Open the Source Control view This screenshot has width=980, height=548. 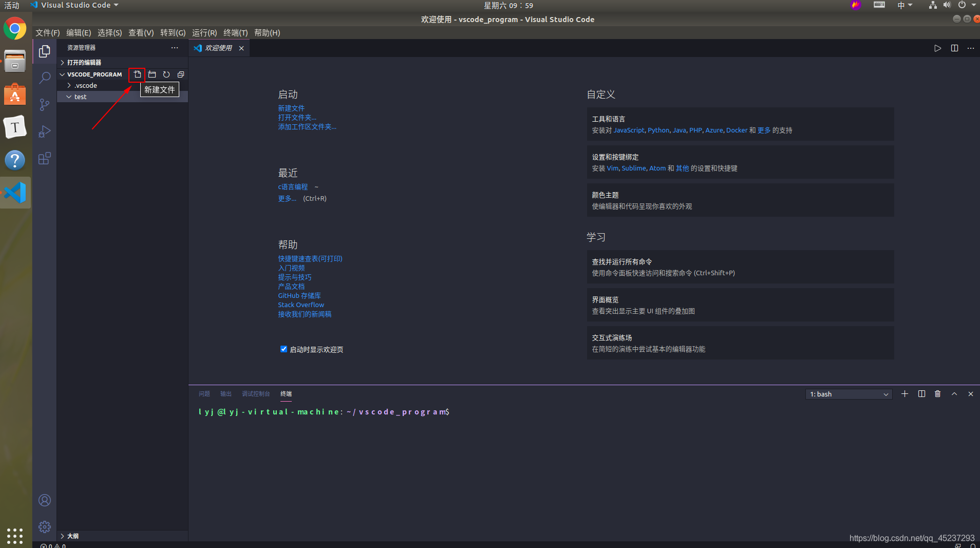click(45, 105)
